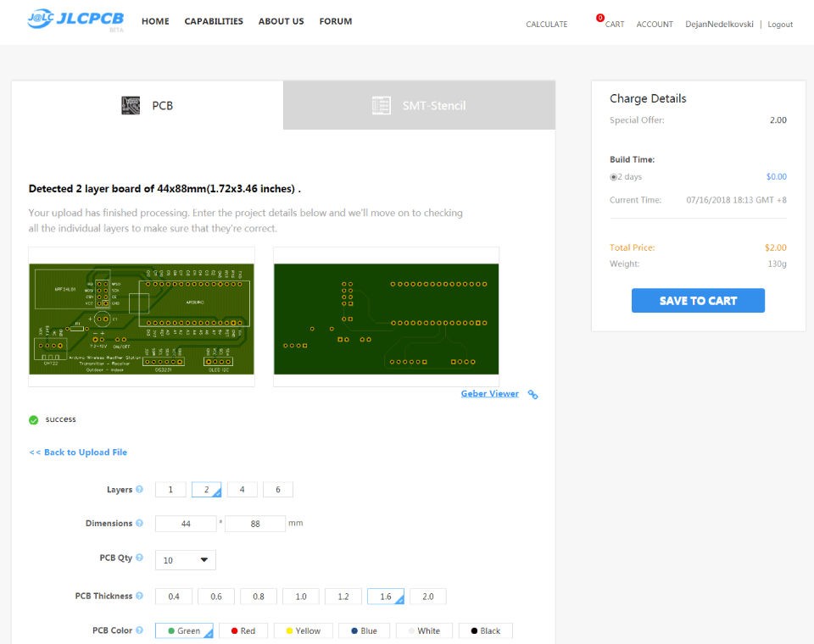Click the Gerber Viewer link icon
814x644 pixels.
click(532, 394)
